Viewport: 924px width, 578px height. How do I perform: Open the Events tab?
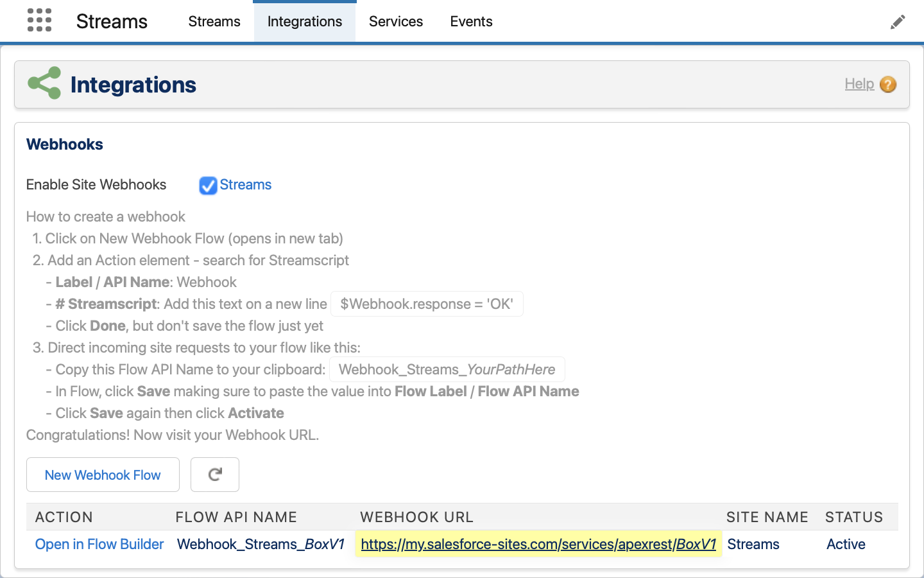click(472, 21)
